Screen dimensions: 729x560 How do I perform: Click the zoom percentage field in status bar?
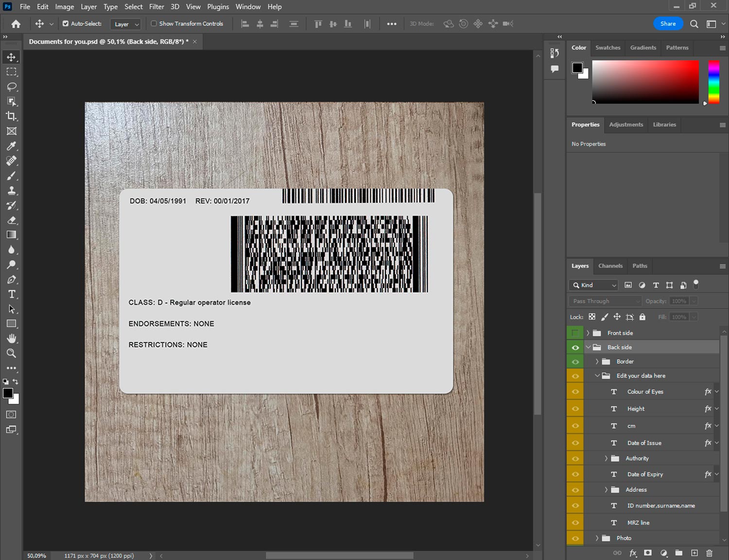tap(37, 556)
